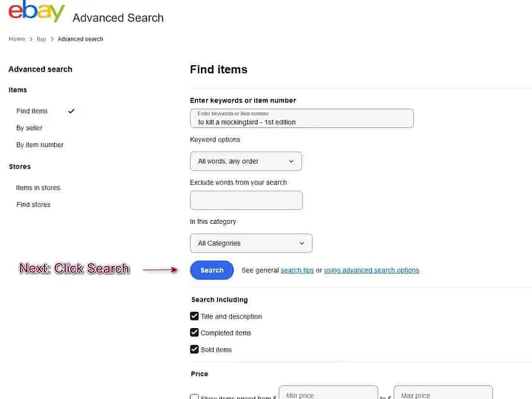Open Items in stores in sidebar
This screenshot has width=532, height=399.
(x=38, y=188)
